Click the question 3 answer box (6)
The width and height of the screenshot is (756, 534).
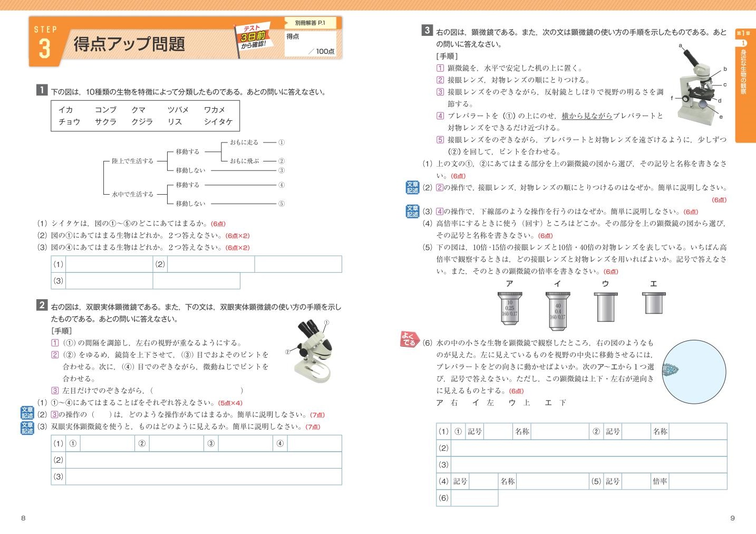coord(474,498)
